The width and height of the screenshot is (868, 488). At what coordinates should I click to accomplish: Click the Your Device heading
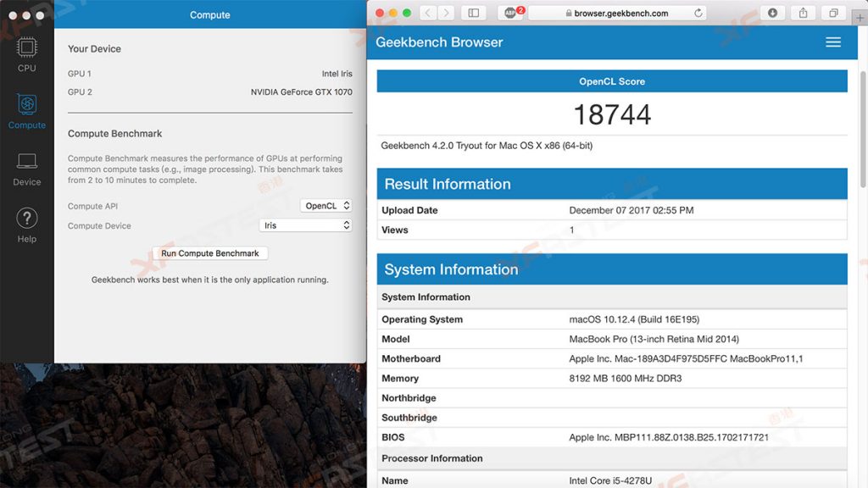coord(94,48)
